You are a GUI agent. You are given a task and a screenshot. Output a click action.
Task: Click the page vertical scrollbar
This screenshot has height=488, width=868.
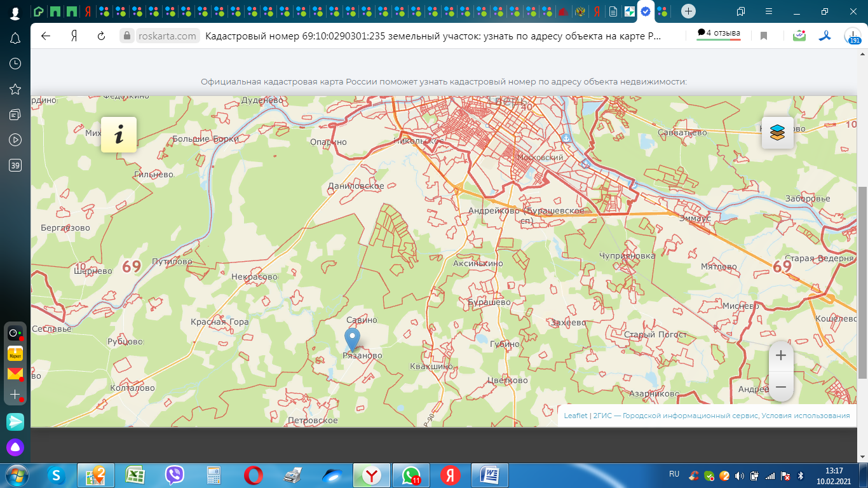(863, 283)
